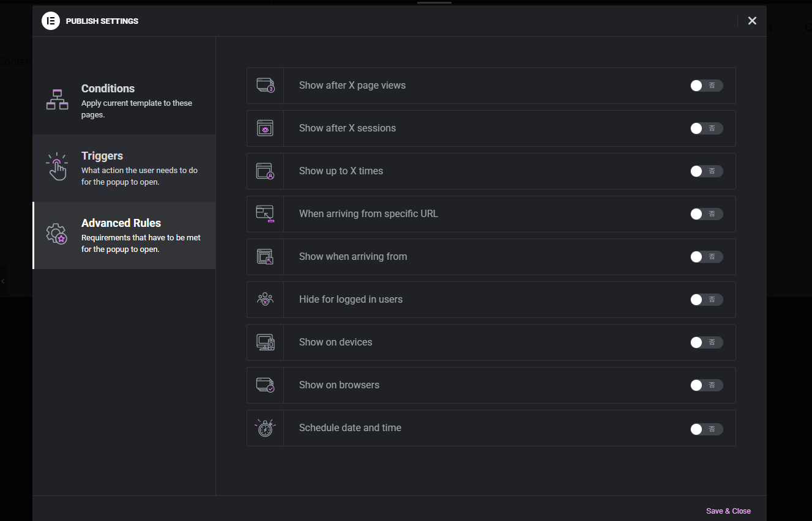Viewport: 812px width, 521px height.
Task: Click the specific URL rule icon
Action: point(265,213)
